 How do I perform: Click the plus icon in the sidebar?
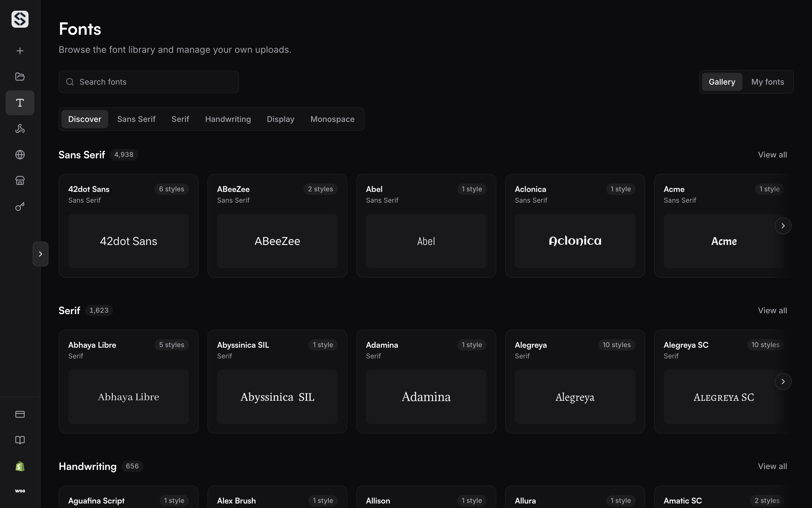click(20, 51)
